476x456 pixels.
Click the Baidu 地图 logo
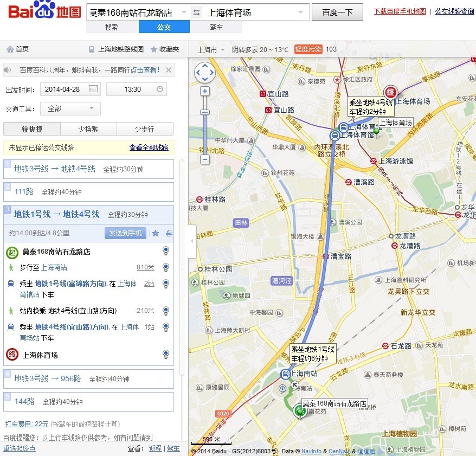pos(44,11)
